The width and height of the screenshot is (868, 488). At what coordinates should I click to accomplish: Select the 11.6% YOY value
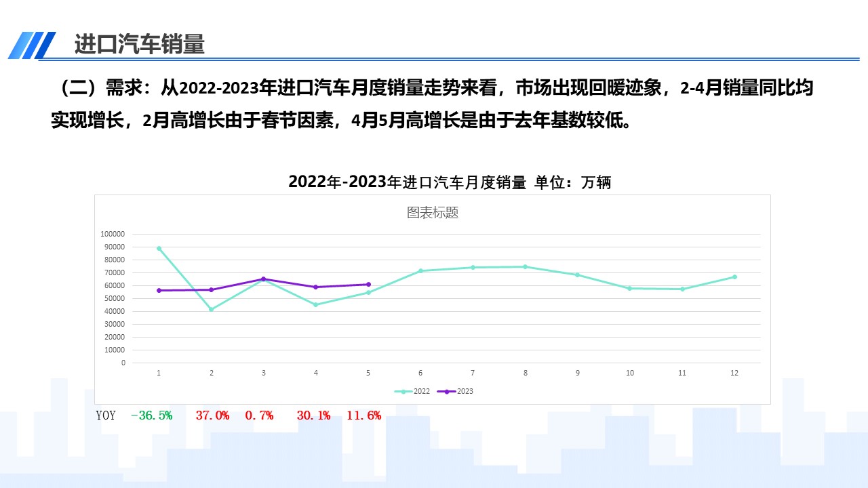click(x=364, y=415)
